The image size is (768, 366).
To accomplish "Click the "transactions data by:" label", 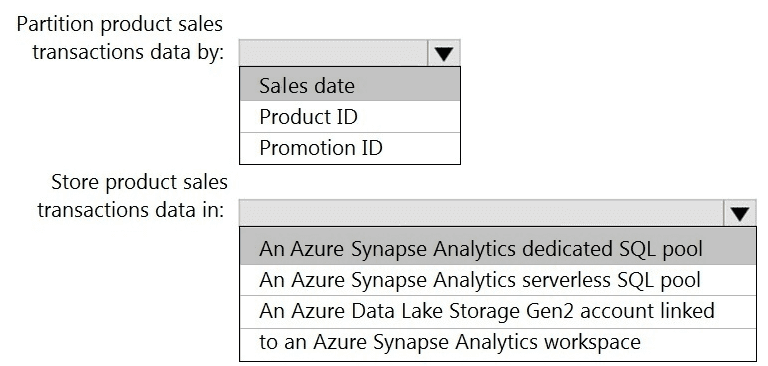I will 128,51.
